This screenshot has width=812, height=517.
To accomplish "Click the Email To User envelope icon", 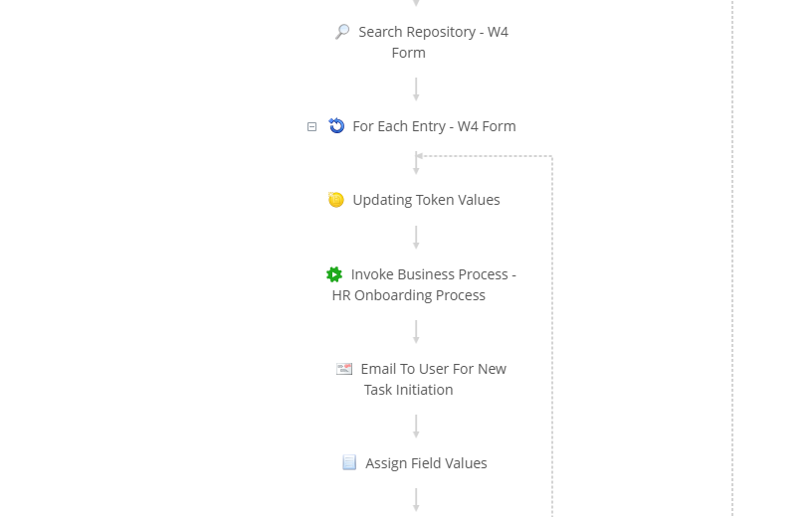I will pyautogui.click(x=344, y=369).
